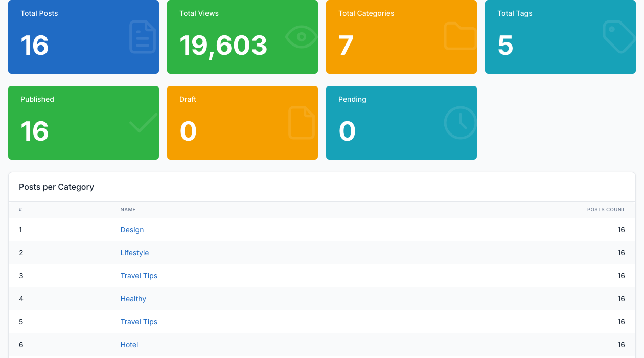Click the tag icon on Total Tags card
The image size is (644, 358).
[619, 37]
